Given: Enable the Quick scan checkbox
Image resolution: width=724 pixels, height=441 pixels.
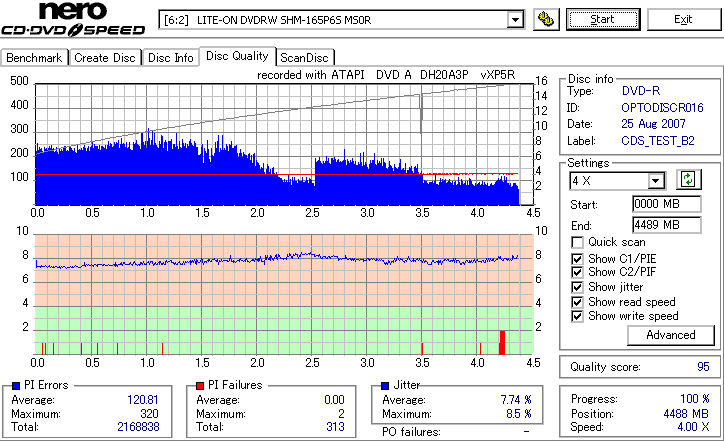Looking at the screenshot, I should click(x=577, y=242).
